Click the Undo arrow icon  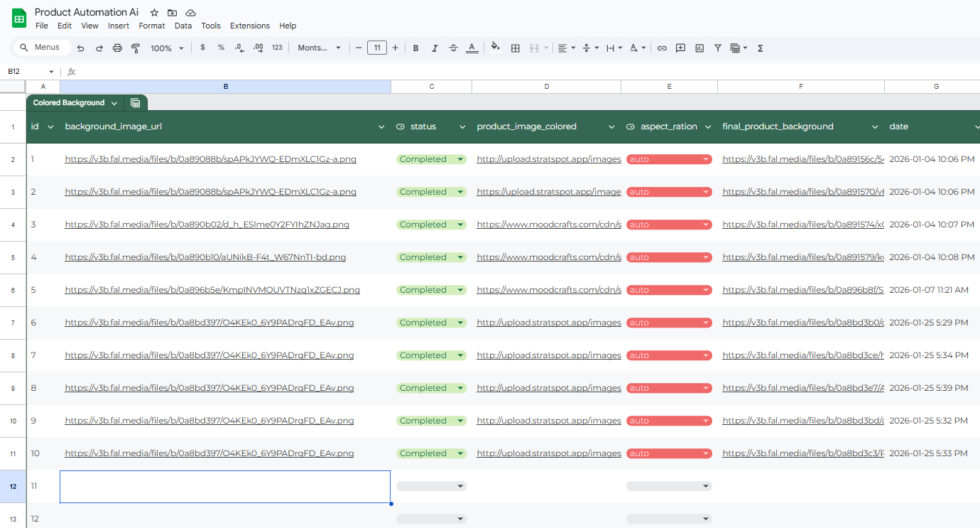point(81,48)
